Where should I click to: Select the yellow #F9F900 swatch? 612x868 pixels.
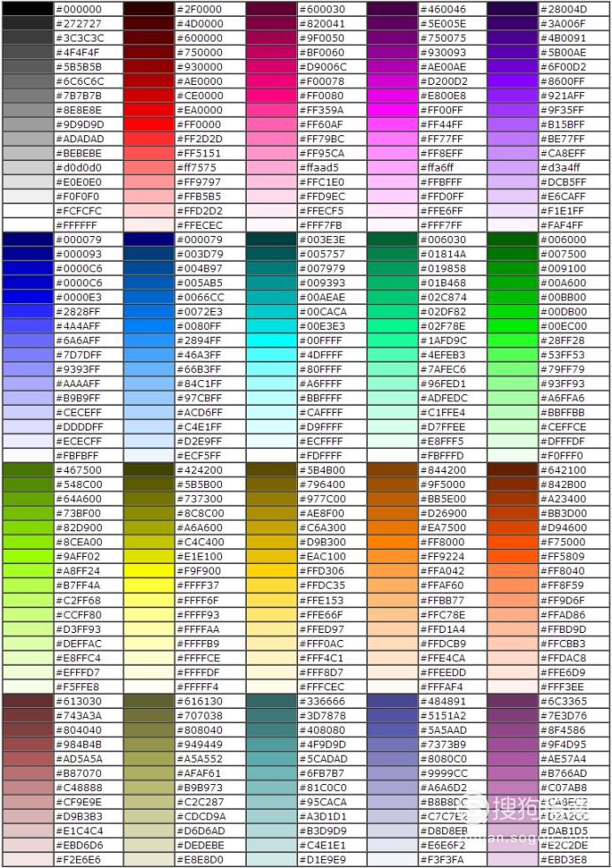(149, 570)
